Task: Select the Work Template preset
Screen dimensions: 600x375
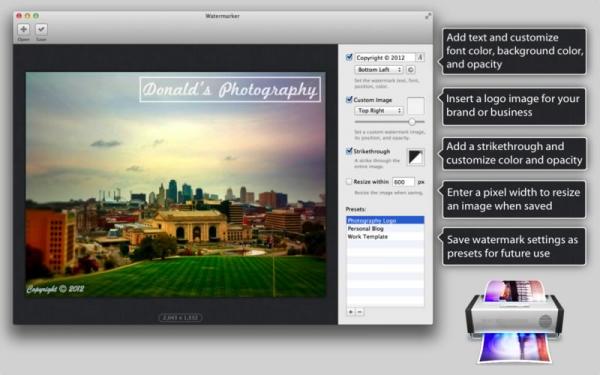Action: pyautogui.click(x=385, y=237)
